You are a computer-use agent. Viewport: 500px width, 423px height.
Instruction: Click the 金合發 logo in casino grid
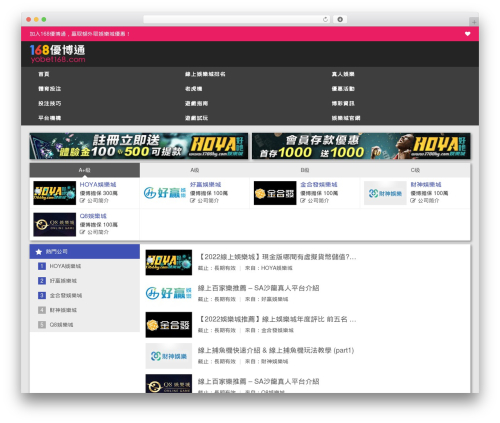click(275, 193)
